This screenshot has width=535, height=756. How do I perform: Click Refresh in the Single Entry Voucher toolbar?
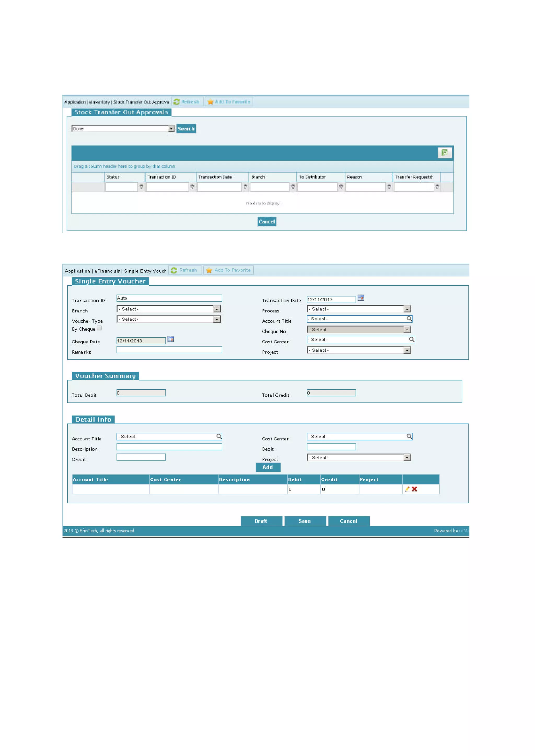click(x=185, y=270)
